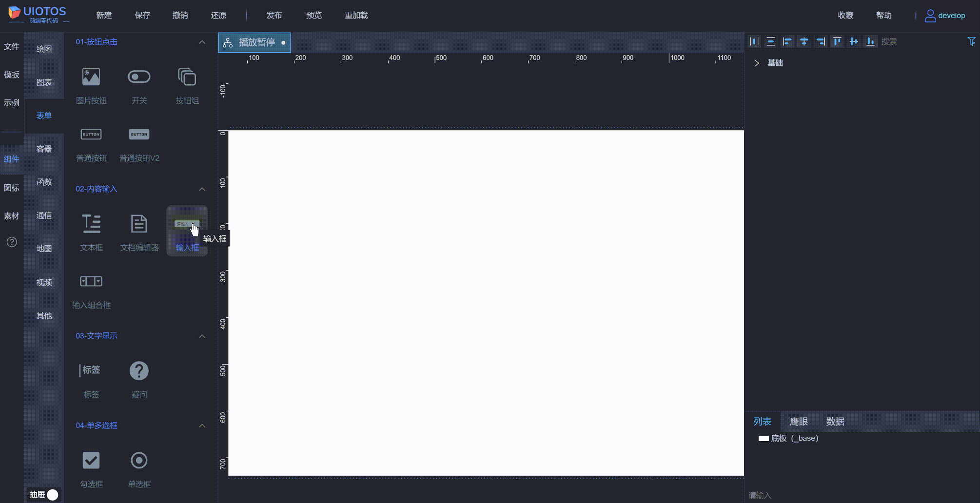This screenshot has height=503, width=980.
Task: Click the 预览 preview button
Action: (x=314, y=15)
